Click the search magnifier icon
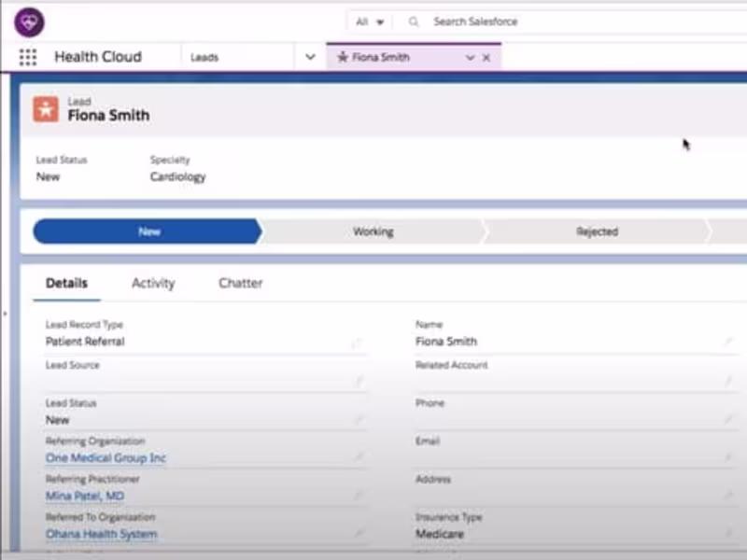Screen dimensions: 747x560 click(x=414, y=21)
